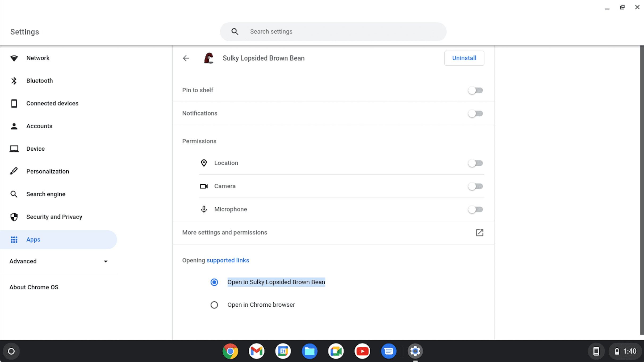Click the About Chrome OS menu item
The width and height of the screenshot is (644, 362).
[34, 287]
